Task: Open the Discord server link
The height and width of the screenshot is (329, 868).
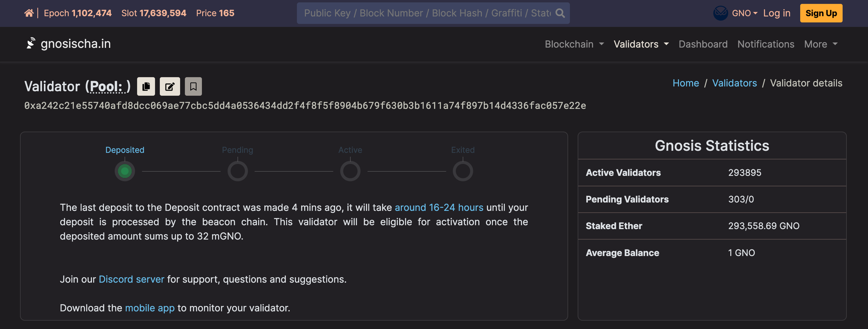Action: 131,279
